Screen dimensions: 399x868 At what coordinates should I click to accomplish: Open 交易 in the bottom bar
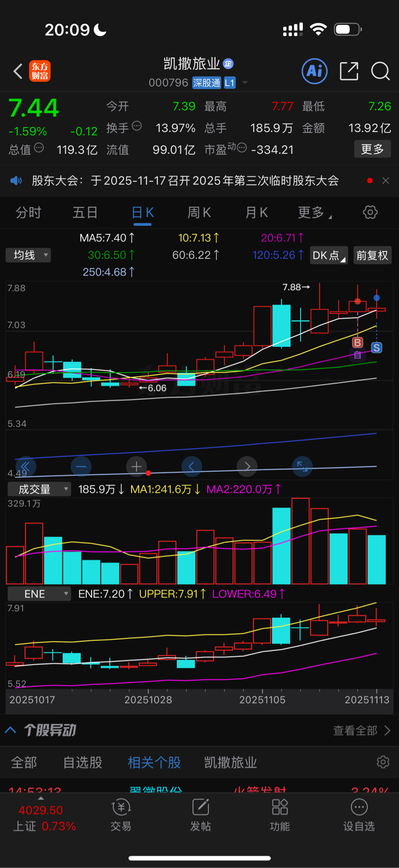click(x=121, y=815)
